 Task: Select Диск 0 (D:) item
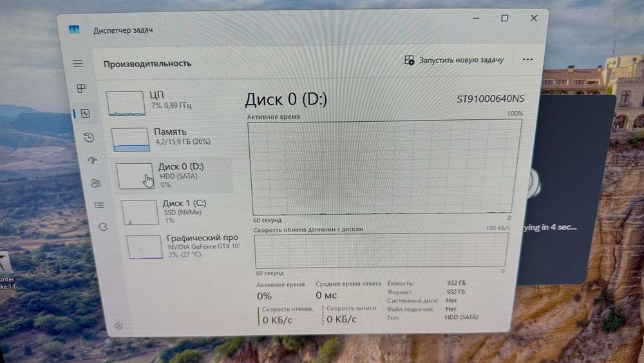(x=175, y=175)
